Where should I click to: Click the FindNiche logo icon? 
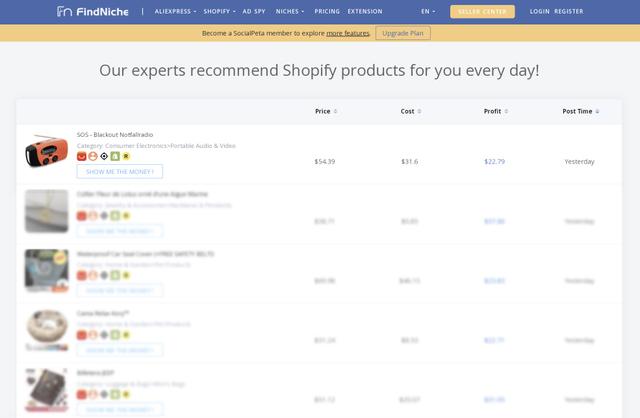pos(64,11)
